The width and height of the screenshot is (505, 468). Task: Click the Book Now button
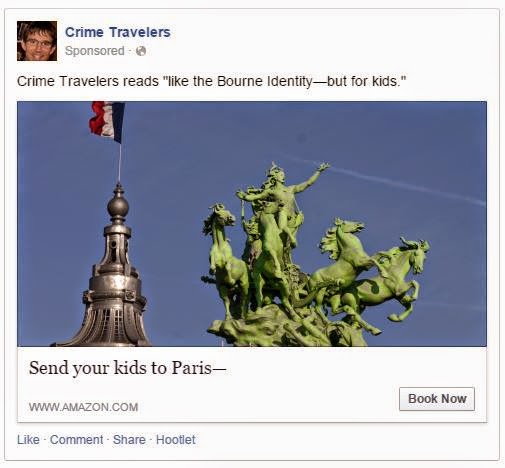coord(437,399)
